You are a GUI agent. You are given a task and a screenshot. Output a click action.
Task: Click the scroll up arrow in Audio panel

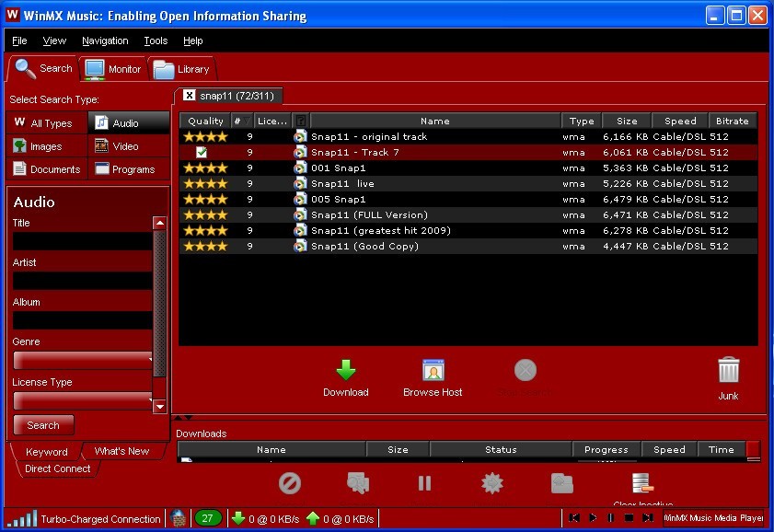[x=159, y=223]
